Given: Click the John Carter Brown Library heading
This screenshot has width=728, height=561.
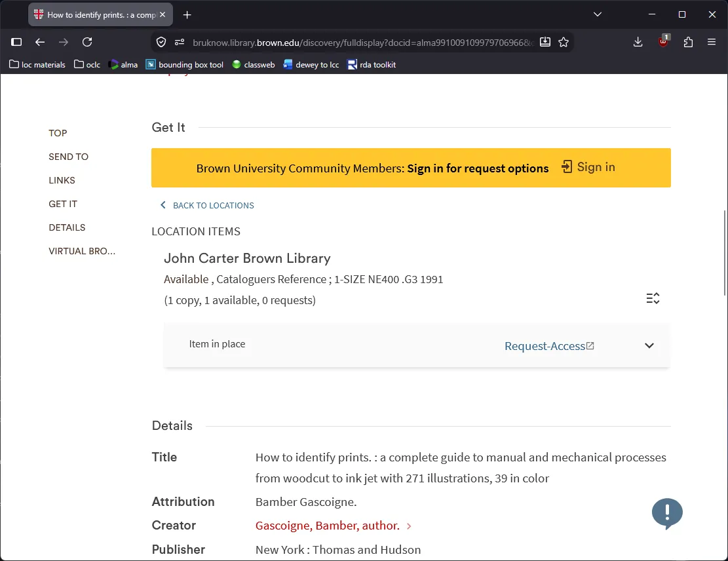Looking at the screenshot, I should point(247,258).
